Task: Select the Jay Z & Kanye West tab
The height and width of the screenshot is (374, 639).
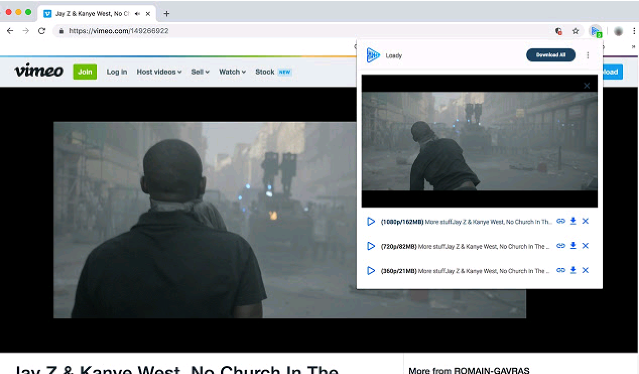Action: [96, 13]
